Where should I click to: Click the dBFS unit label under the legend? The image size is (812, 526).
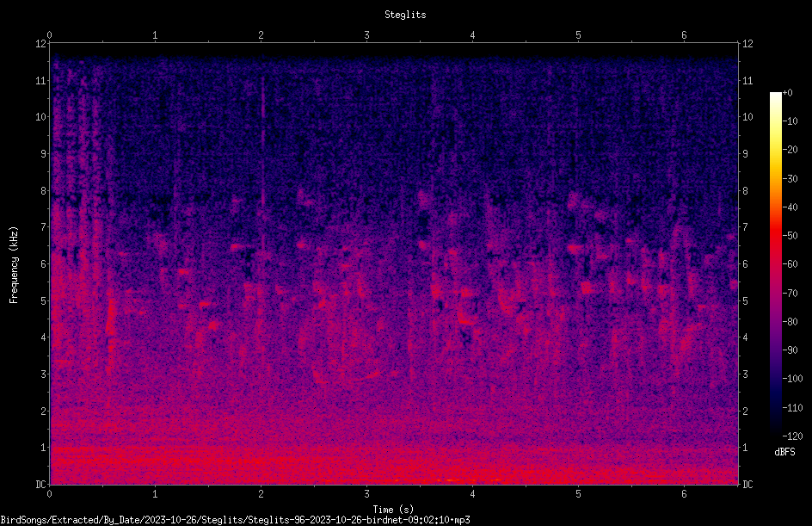[784, 452]
